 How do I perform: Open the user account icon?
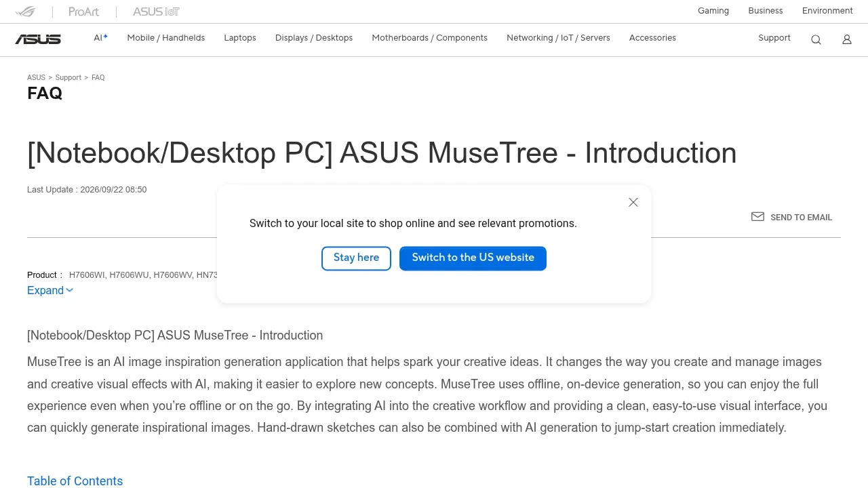pos(847,39)
